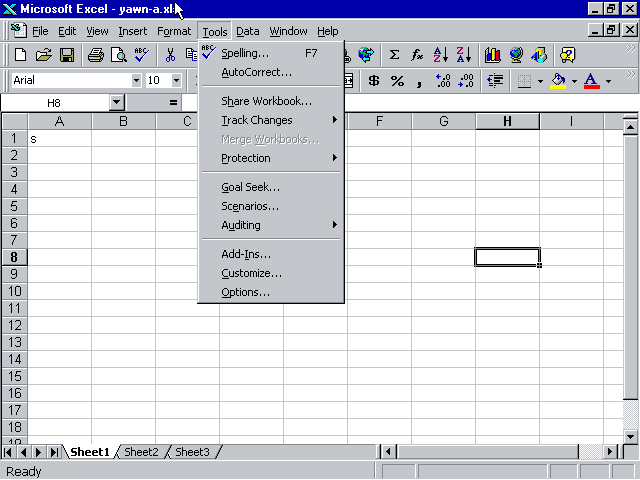Open a file with the Open folder icon
The image size is (640, 480).
point(44,55)
